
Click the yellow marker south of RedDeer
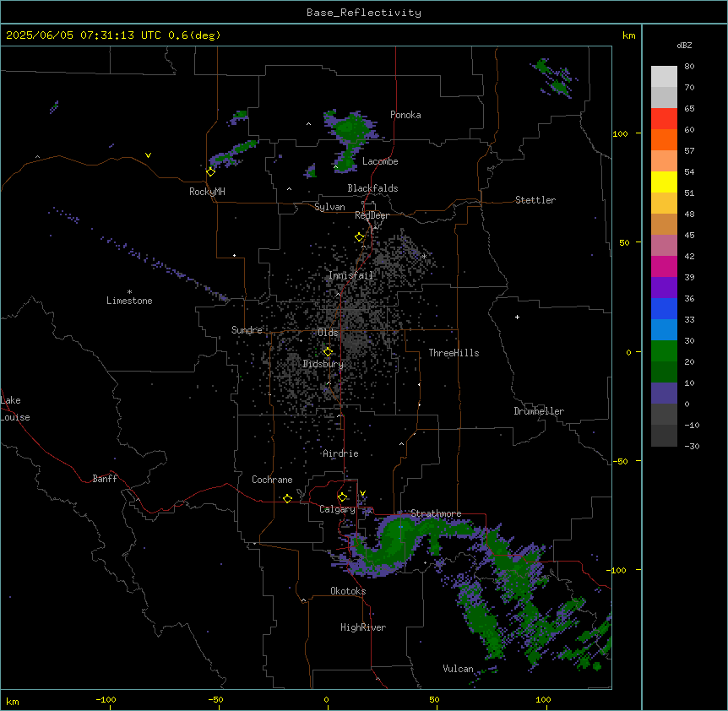click(x=360, y=237)
